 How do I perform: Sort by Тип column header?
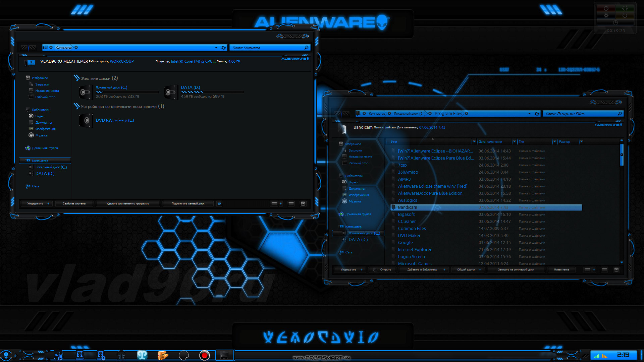tap(535, 142)
